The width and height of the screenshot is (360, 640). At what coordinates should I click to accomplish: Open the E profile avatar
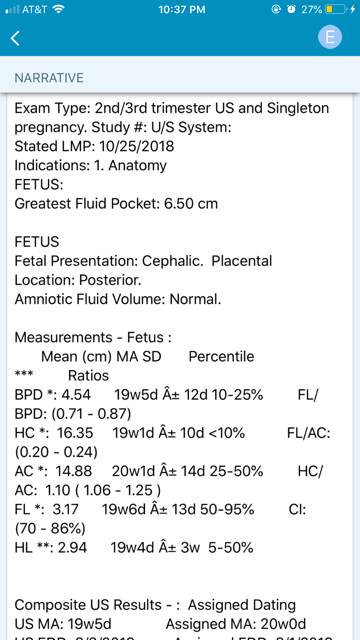(x=330, y=37)
